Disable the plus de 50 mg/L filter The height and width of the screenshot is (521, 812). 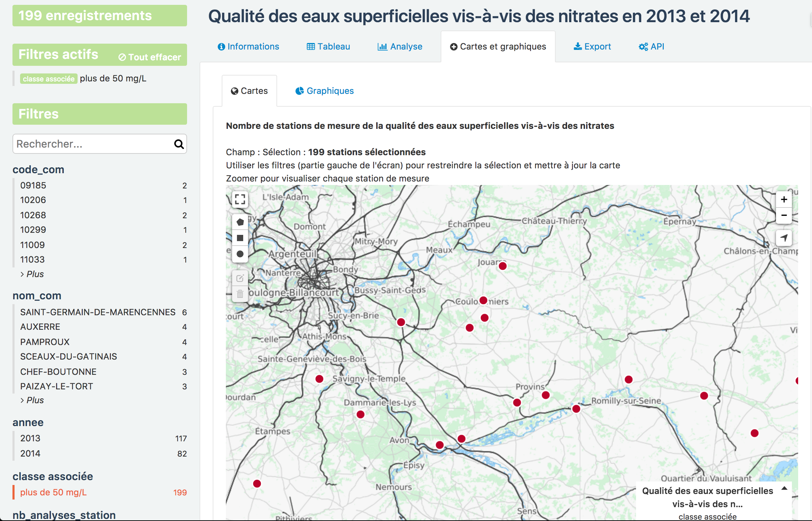[x=53, y=492]
